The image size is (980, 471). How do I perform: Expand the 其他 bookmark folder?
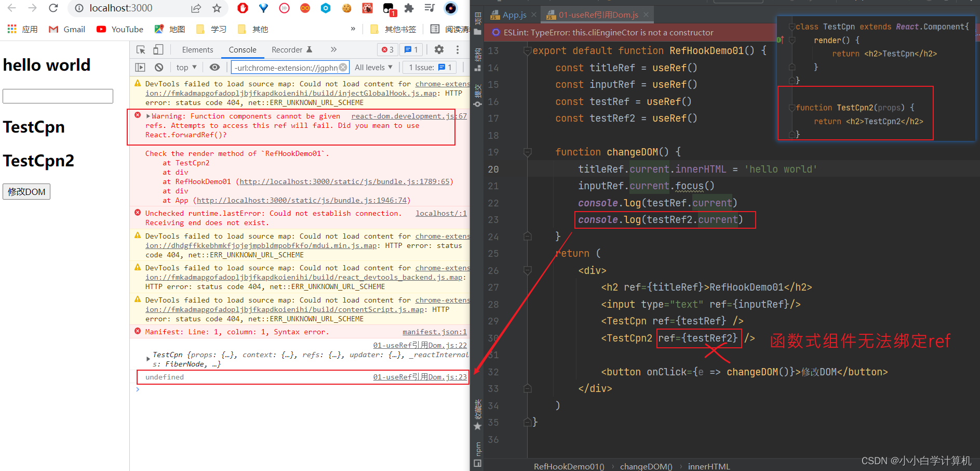pos(253,29)
